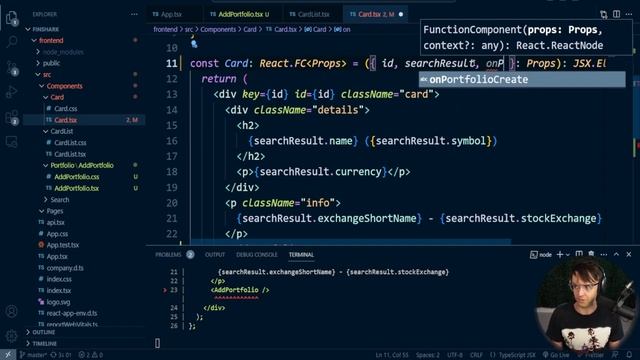Open App.test.tsx in the explorer
Image resolution: width=640 pixels, height=360 pixels.
[62, 245]
